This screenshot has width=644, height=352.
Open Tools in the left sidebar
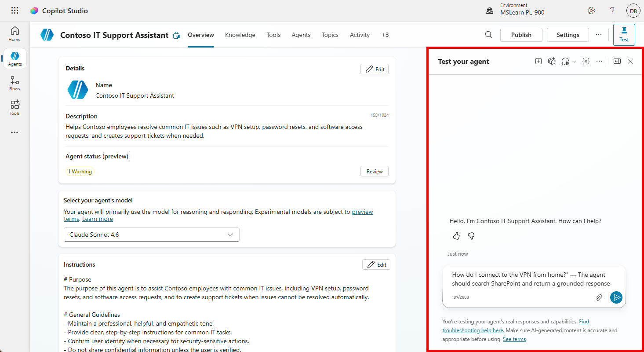coord(15,108)
